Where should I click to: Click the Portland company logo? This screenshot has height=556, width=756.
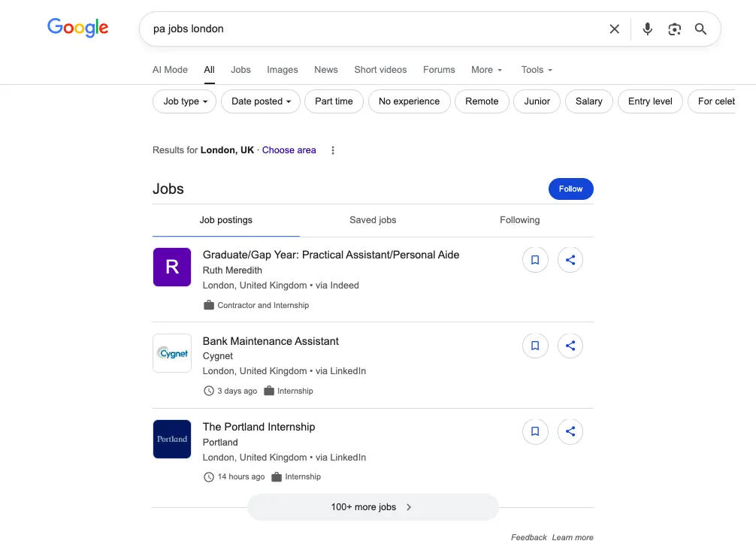click(172, 439)
